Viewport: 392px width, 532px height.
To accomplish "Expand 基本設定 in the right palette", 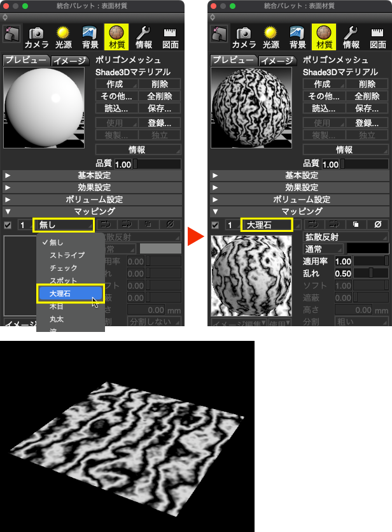I will click(x=215, y=175).
